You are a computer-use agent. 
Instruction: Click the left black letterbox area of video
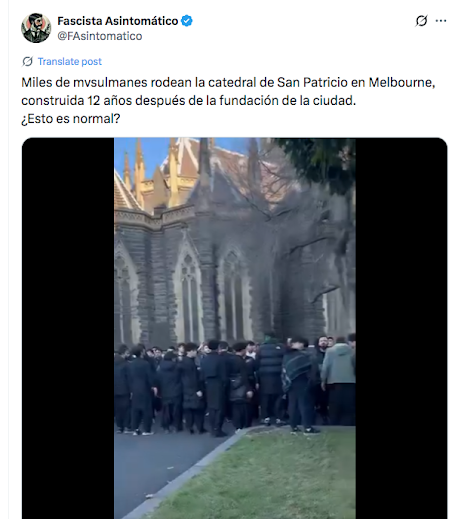point(68,328)
